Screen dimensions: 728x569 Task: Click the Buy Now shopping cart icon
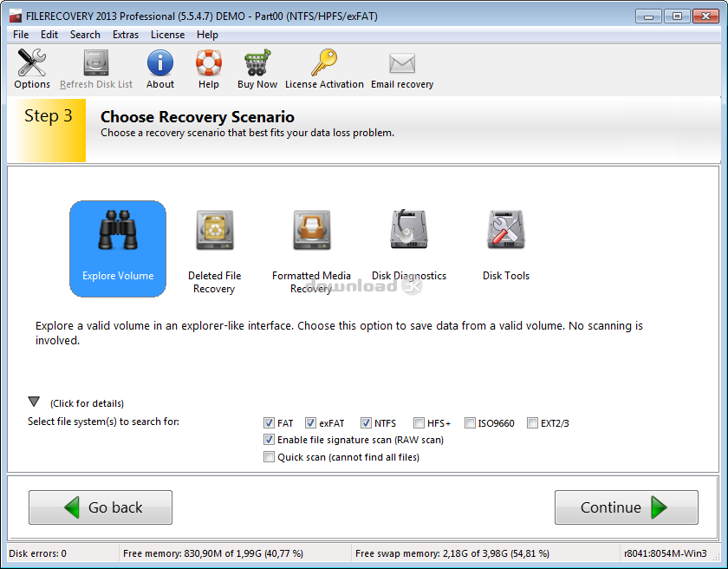(257, 62)
